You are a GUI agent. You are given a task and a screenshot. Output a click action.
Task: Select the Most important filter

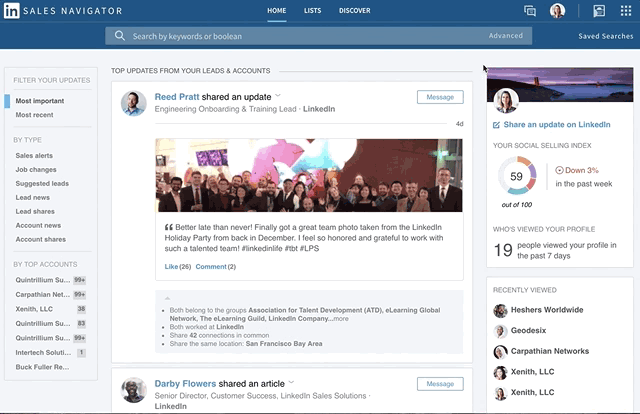pyautogui.click(x=40, y=101)
